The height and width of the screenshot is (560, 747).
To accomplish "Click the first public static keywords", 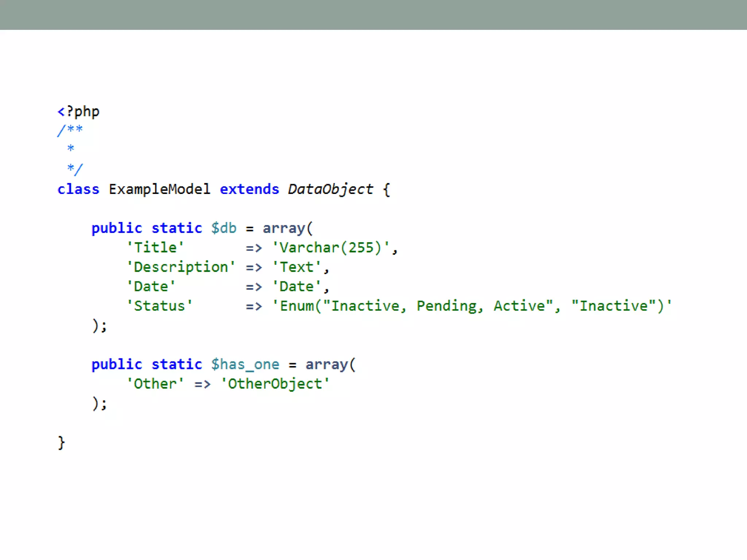I will pyautogui.click(x=146, y=228).
